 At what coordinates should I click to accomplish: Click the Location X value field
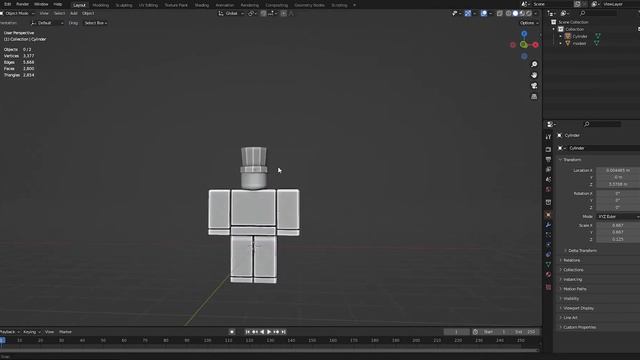point(618,170)
